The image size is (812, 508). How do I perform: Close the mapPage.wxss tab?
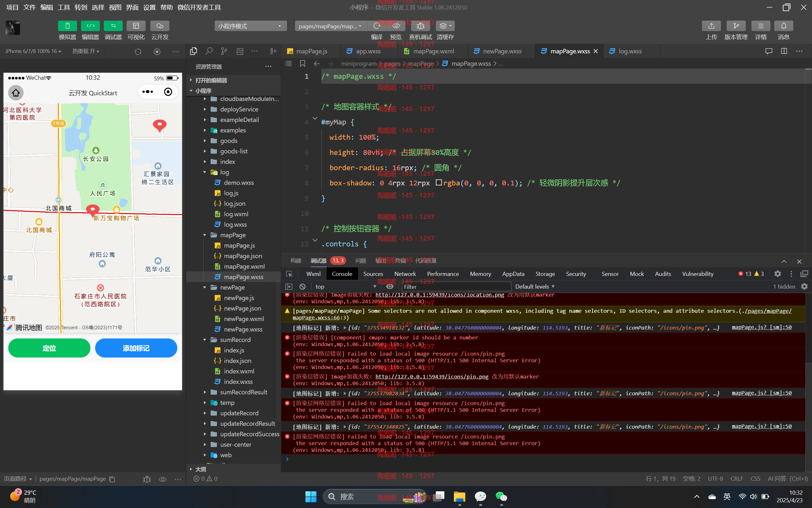click(596, 51)
